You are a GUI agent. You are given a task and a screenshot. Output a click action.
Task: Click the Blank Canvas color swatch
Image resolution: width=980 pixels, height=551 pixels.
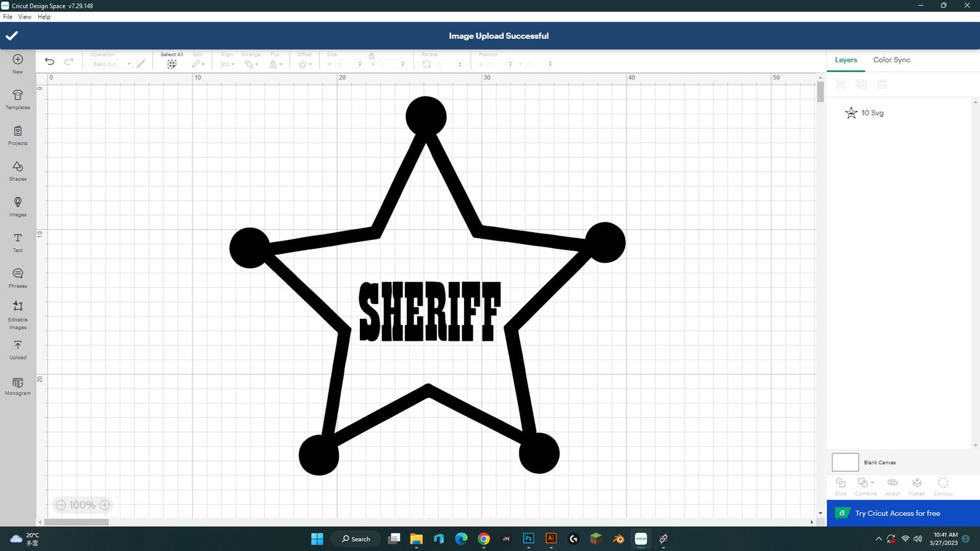(845, 462)
